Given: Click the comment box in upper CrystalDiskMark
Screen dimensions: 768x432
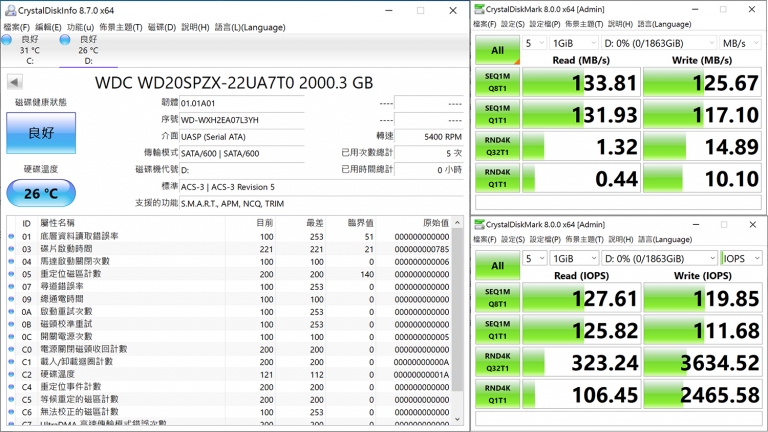Looking at the screenshot, I should click(x=618, y=202).
